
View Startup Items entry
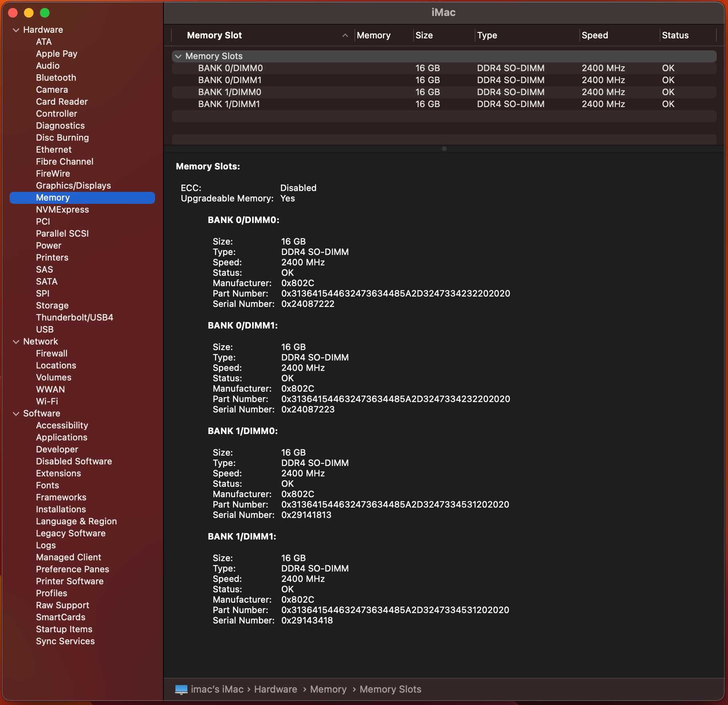(64, 629)
